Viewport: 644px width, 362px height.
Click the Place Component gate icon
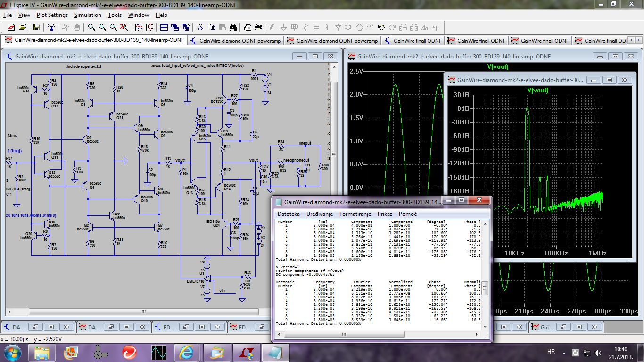pyautogui.click(x=349, y=27)
